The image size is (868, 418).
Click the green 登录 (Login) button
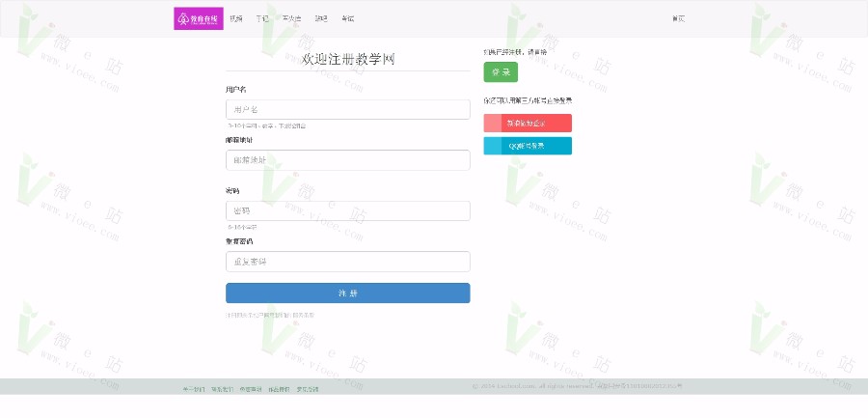501,72
